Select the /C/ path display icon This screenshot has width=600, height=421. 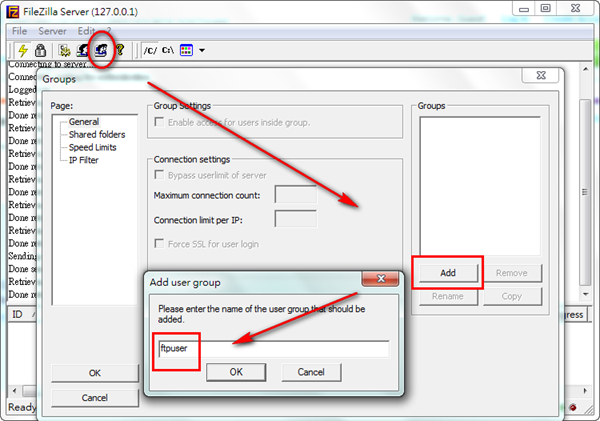point(150,50)
